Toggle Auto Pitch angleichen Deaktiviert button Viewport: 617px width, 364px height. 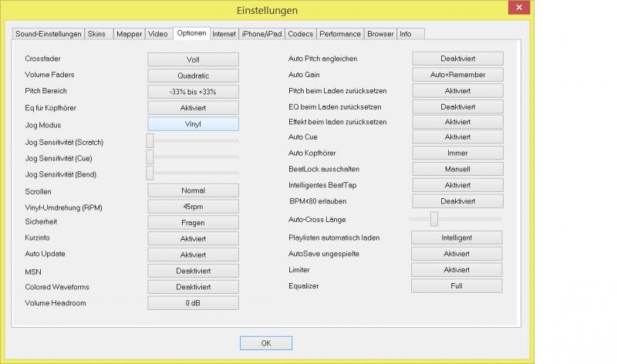457,59
